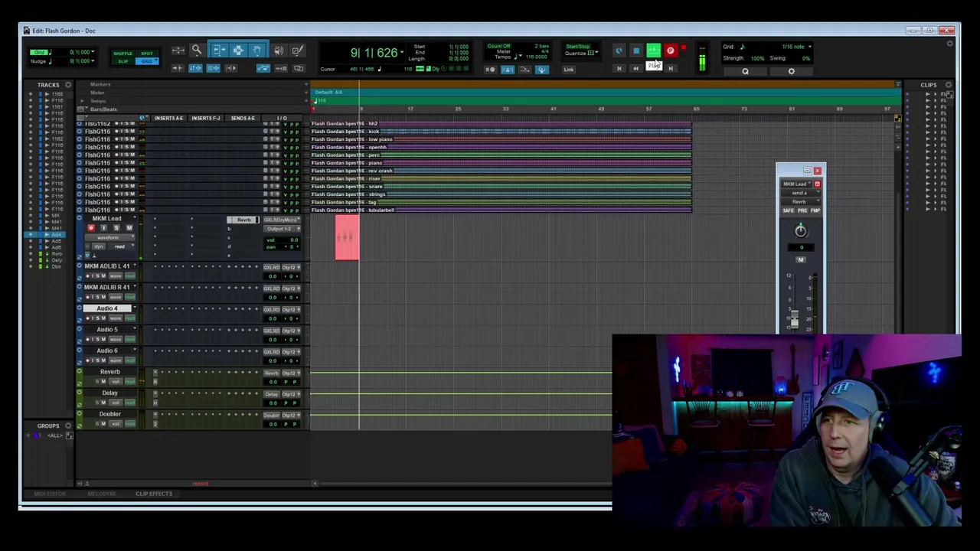
Task: Expand the Tempo ruler
Action: pos(82,101)
